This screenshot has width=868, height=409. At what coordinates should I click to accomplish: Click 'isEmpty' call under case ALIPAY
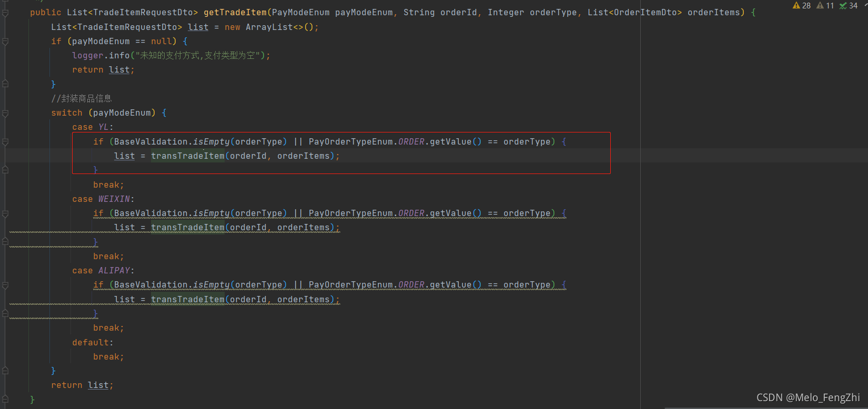click(211, 285)
